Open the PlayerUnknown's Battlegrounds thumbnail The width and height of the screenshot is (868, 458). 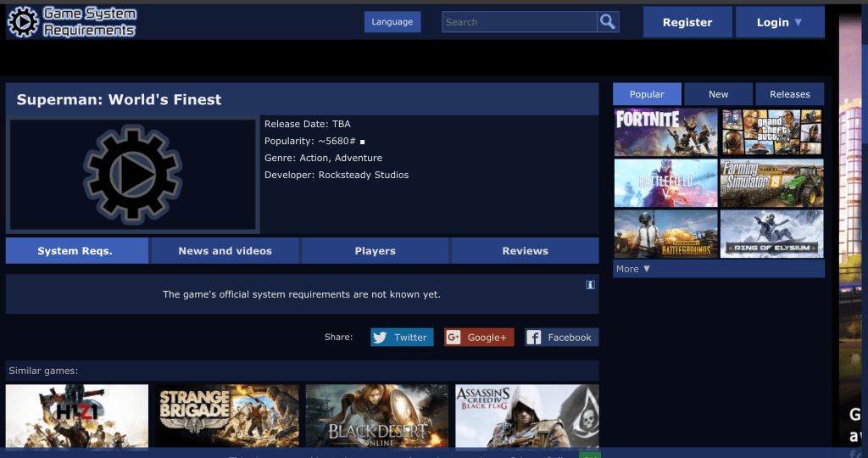666,234
